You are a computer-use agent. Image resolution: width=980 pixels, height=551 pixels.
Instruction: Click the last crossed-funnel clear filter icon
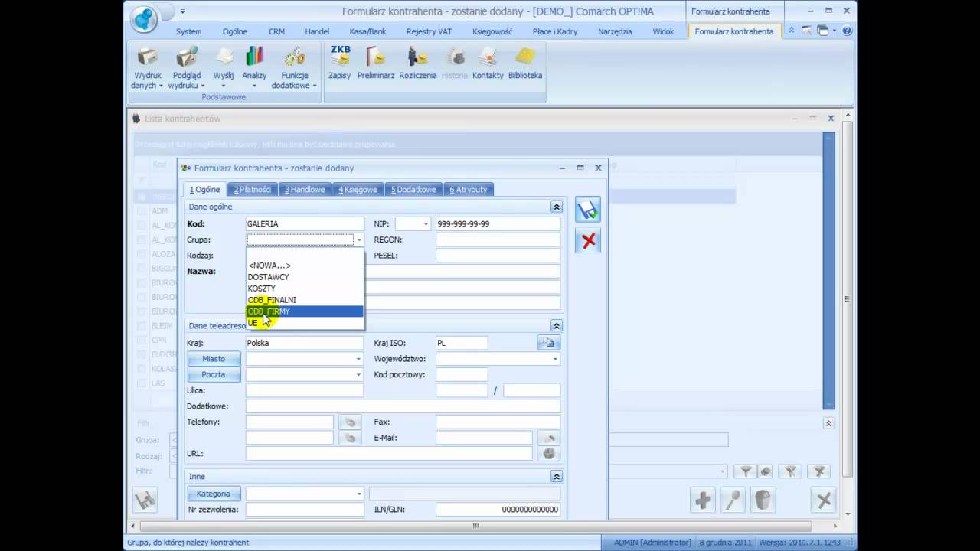pyautogui.click(x=819, y=471)
